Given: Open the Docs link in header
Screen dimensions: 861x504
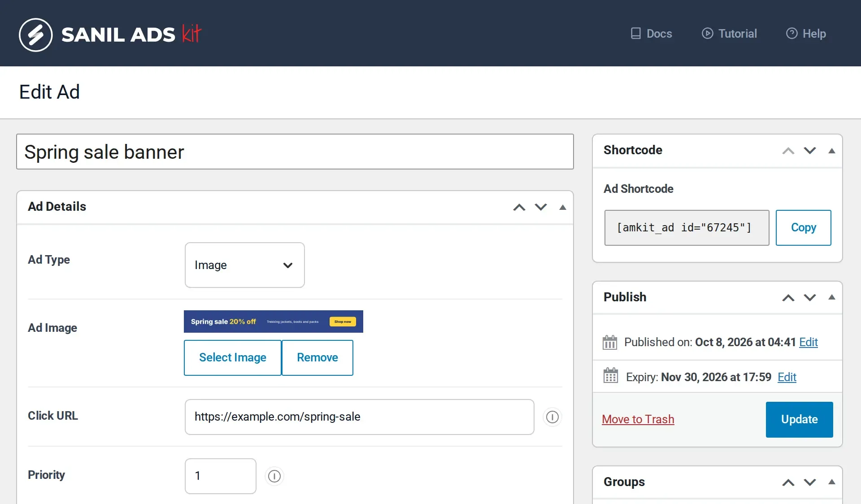Looking at the screenshot, I should [x=651, y=34].
